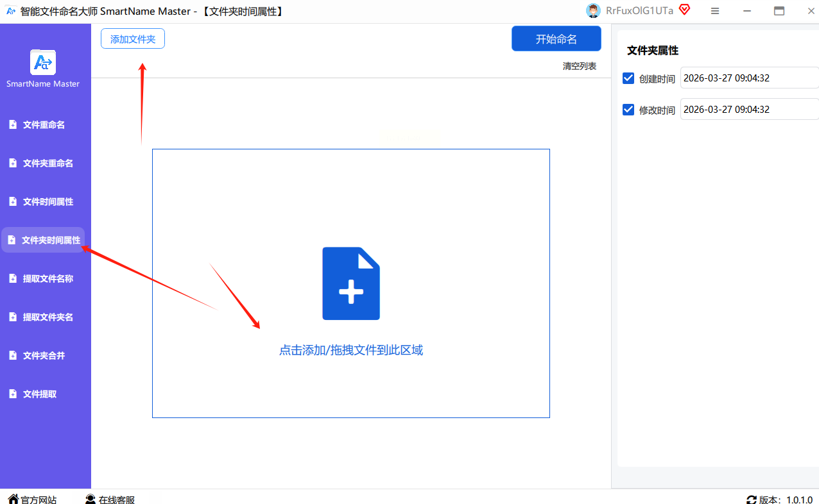Click the username RrFuxOlG1UTa
Viewport: 819px width, 504px height.
639,10
